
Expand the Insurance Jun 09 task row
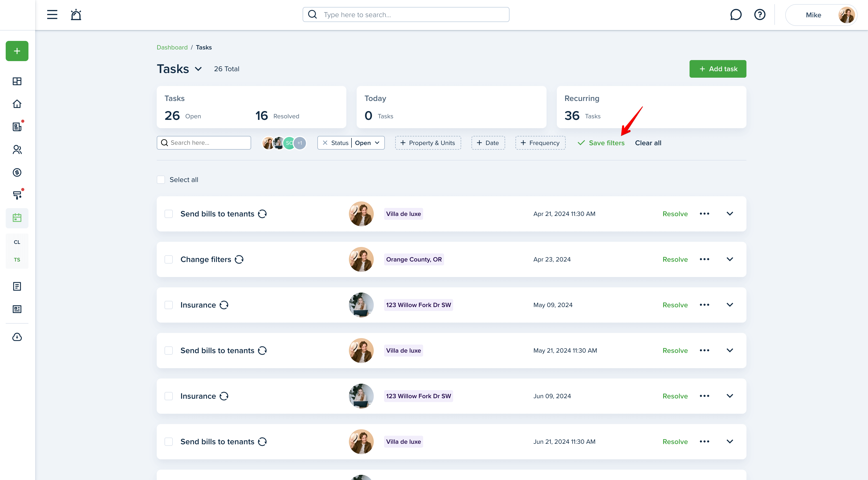tap(730, 396)
